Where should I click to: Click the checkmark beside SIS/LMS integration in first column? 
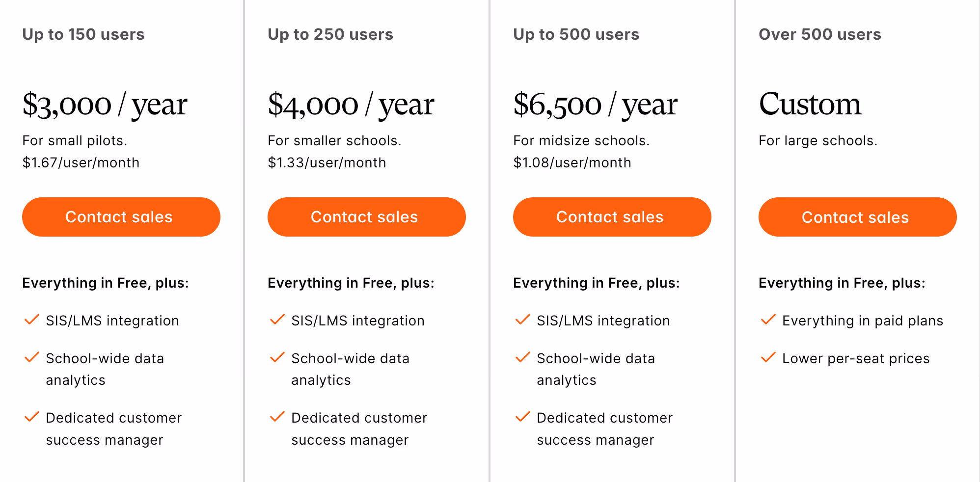tap(30, 320)
